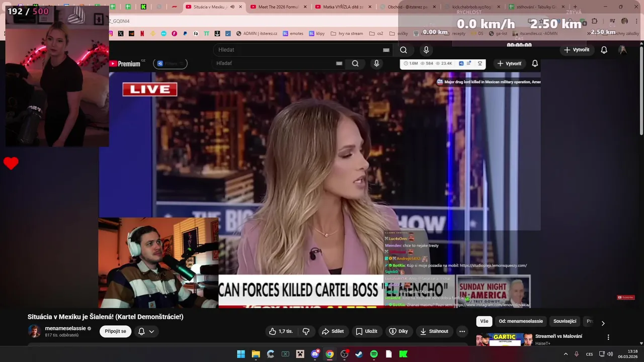Open the green Kick app in taskbar
The width and height of the screenshot is (644, 362).
(403, 354)
